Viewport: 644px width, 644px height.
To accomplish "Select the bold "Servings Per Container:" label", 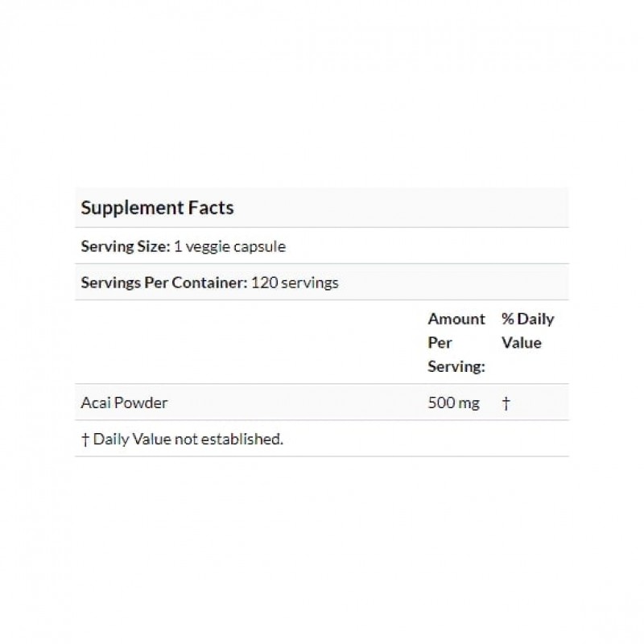I will 164,283.
